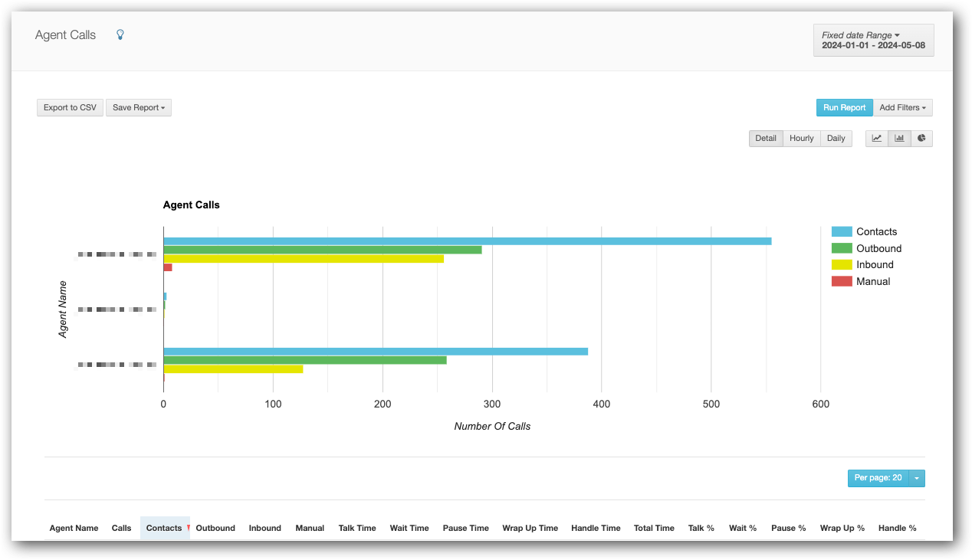Sort table by Handle % column
Screen dimensions: 972x560
(x=897, y=528)
